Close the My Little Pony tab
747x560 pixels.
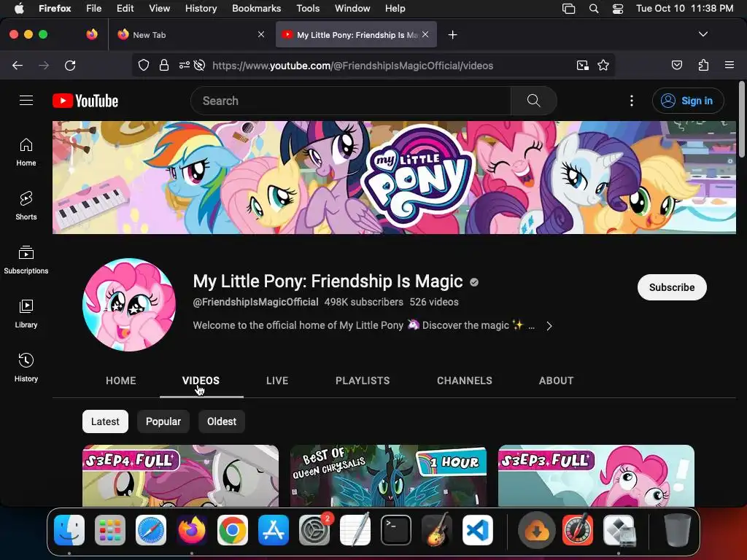(x=425, y=34)
